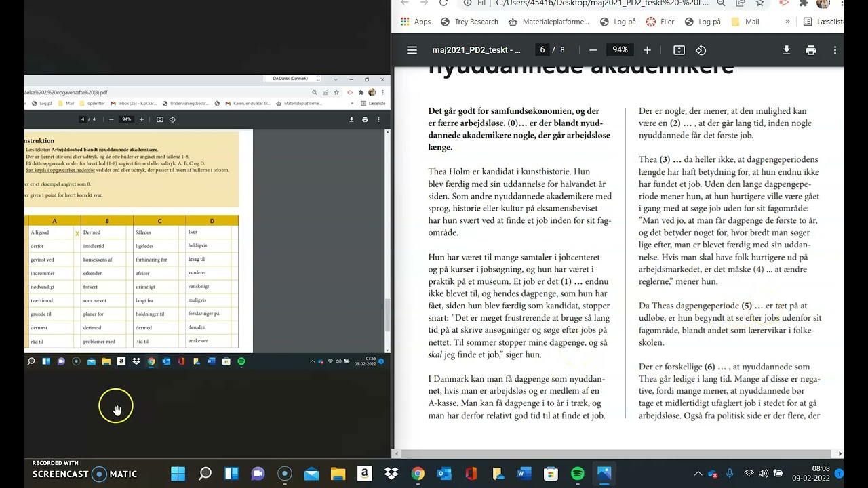The width and height of the screenshot is (868, 488).
Task: Download the PDF file
Action: [x=787, y=50]
